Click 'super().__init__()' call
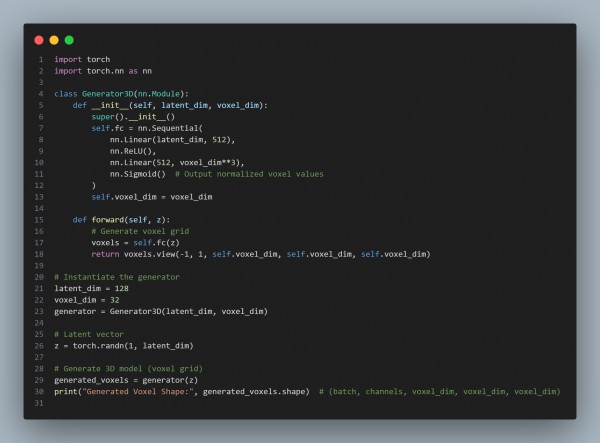 (133, 117)
